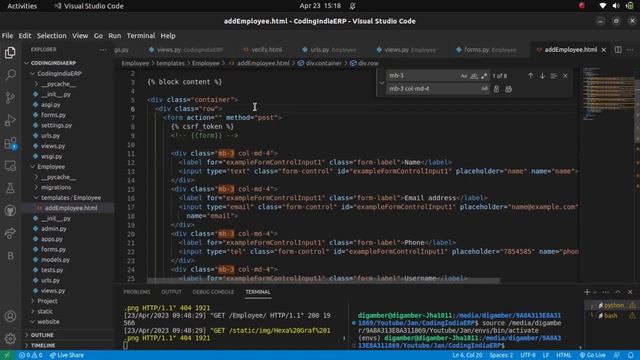Image resolution: width=640 pixels, height=360 pixels.
Task: Toggle Match Whole Word in the find box
Action: pos(474,76)
